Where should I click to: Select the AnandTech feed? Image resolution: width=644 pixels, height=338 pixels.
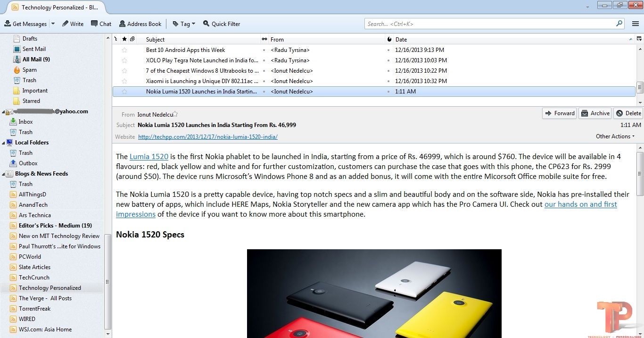click(33, 204)
